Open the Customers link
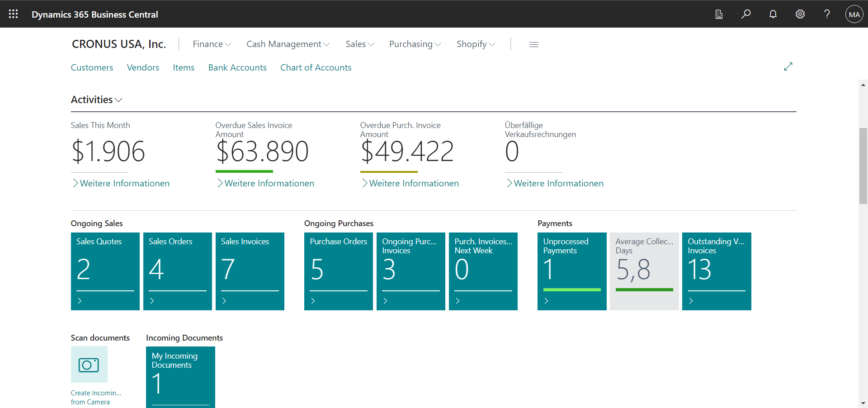868x408 pixels. [92, 67]
